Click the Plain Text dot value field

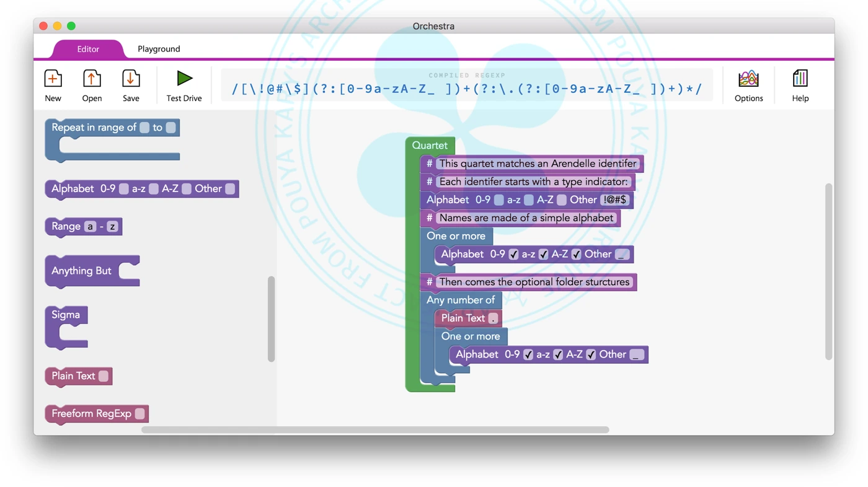coord(493,318)
